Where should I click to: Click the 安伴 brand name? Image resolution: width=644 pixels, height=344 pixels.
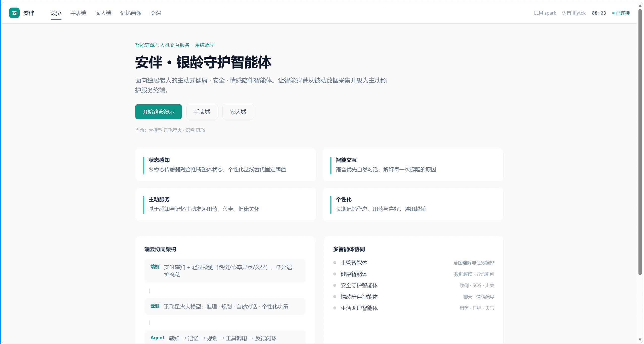[x=29, y=13]
